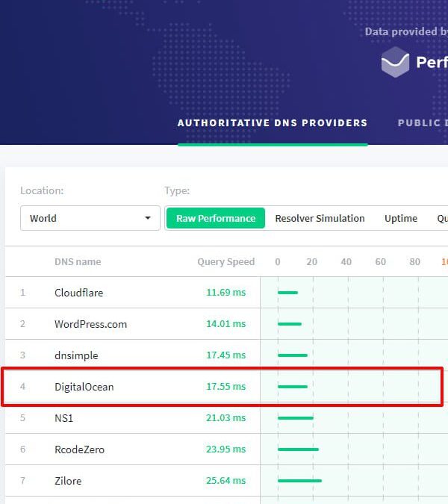
Task: Click RcodeZero's green speed bar
Action: coord(298,449)
